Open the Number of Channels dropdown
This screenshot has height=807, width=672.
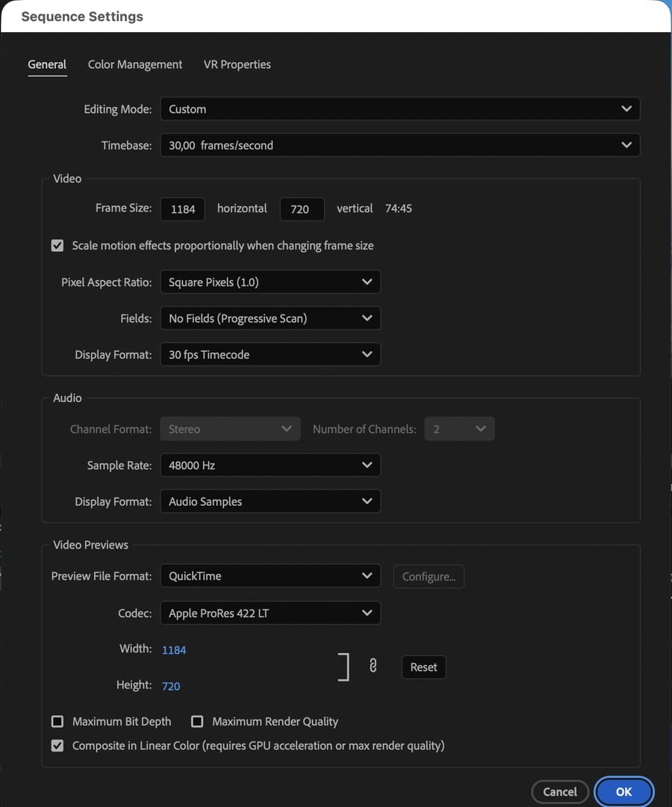[460, 429]
